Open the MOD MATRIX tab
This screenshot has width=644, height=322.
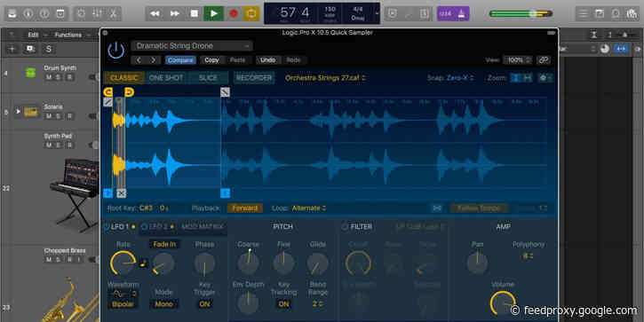point(203,227)
